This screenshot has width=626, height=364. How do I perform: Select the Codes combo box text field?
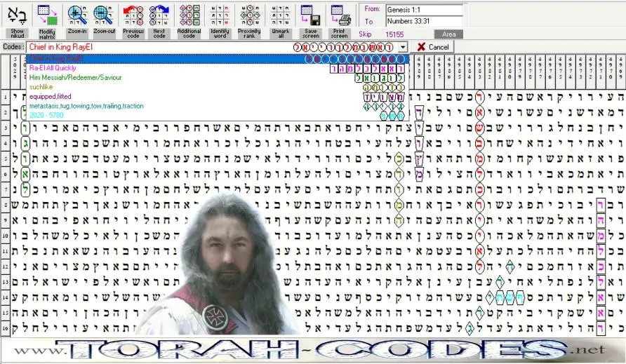point(213,47)
